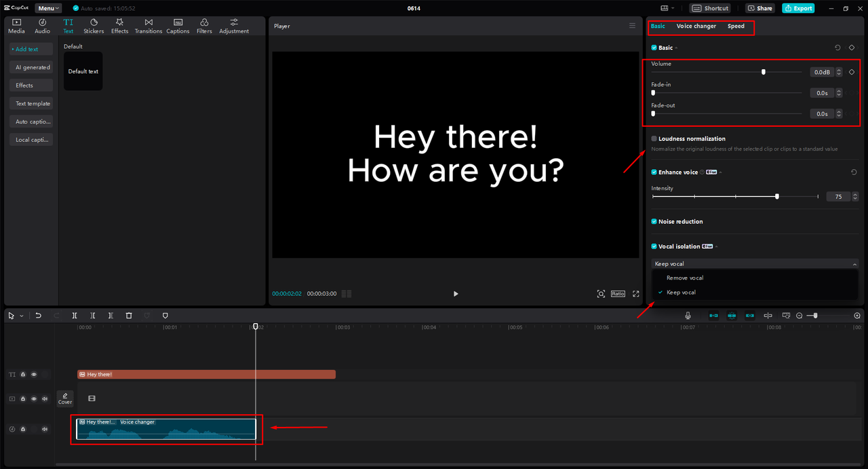The width and height of the screenshot is (868, 469).
Task: Open the Speed tab
Action: (x=736, y=26)
